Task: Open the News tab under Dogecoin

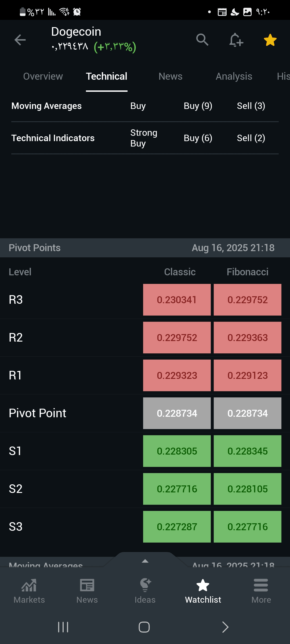Action: point(171,76)
